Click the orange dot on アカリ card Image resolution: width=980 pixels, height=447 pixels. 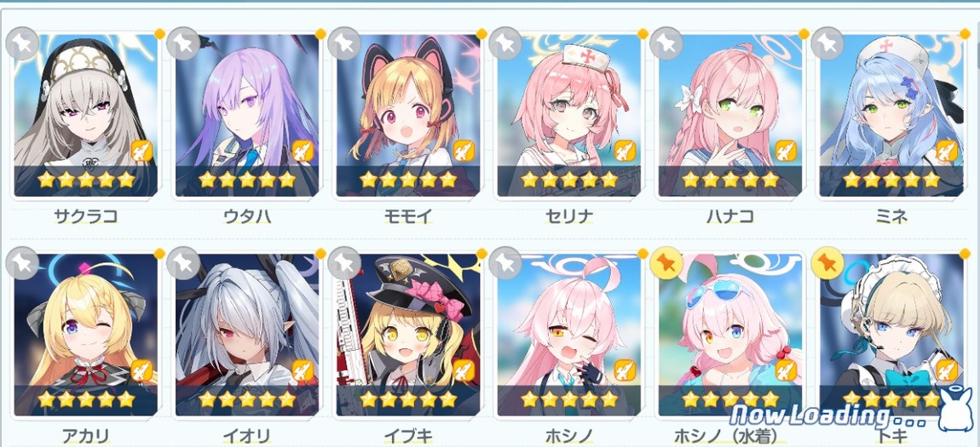click(159, 254)
